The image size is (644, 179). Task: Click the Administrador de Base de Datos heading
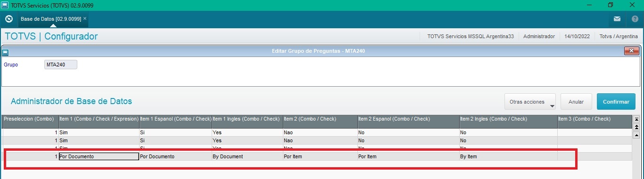click(x=71, y=101)
